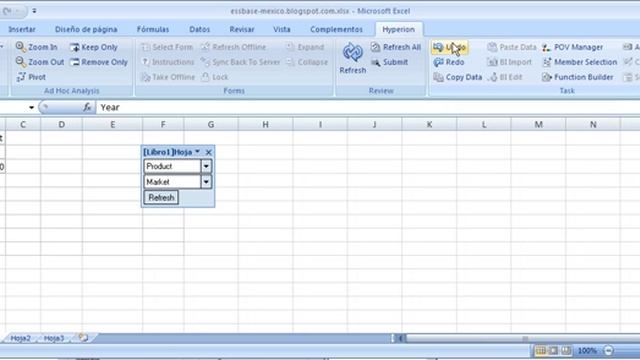This screenshot has height=360, width=640.
Task: Click Refresh All in Review group
Action: 396,47
